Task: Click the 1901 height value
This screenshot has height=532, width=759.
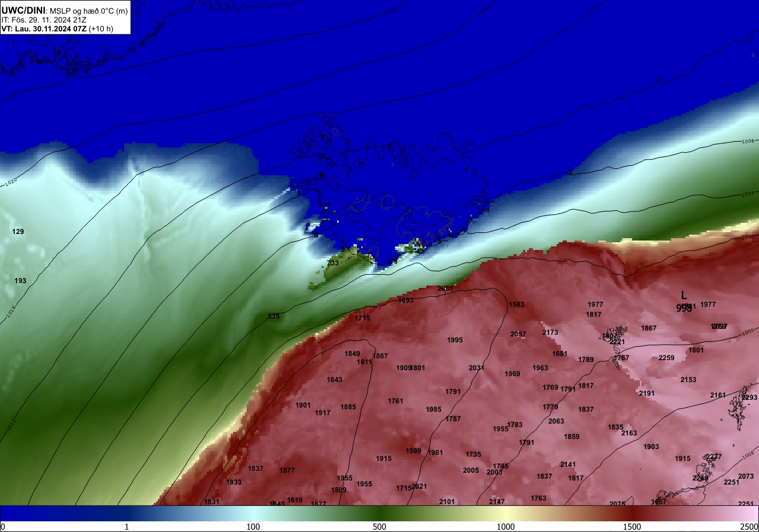Action: pyautogui.click(x=303, y=405)
